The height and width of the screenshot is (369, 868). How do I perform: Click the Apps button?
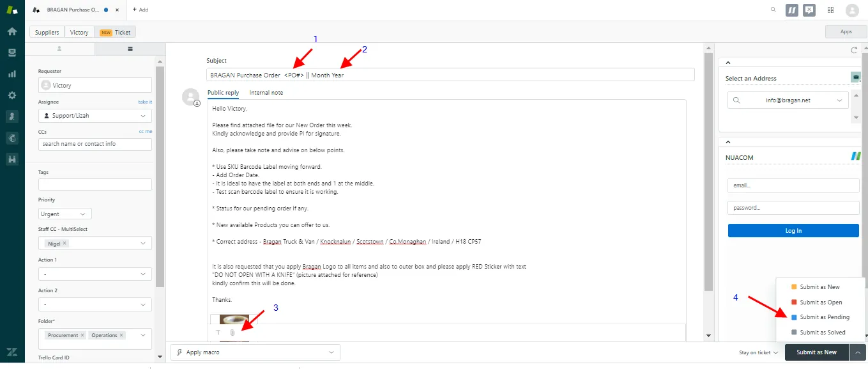pyautogui.click(x=846, y=31)
